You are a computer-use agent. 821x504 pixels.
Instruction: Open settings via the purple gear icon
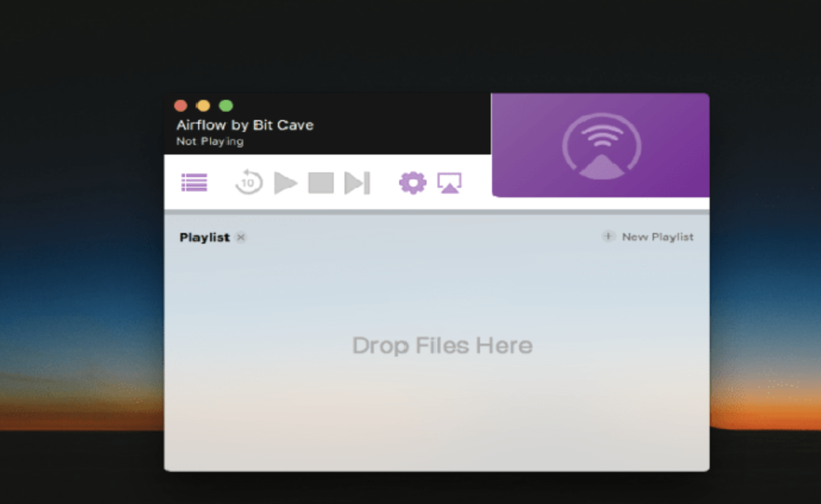[412, 182]
